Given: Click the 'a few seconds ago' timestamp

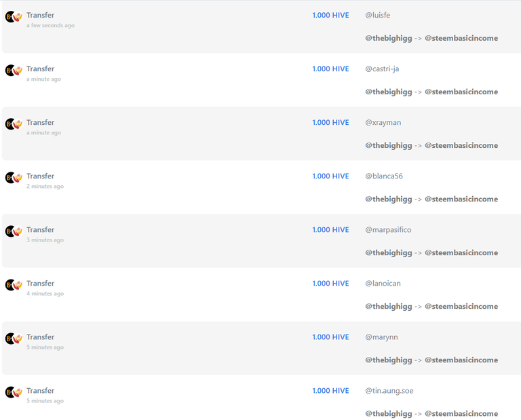Looking at the screenshot, I should [x=50, y=26].
